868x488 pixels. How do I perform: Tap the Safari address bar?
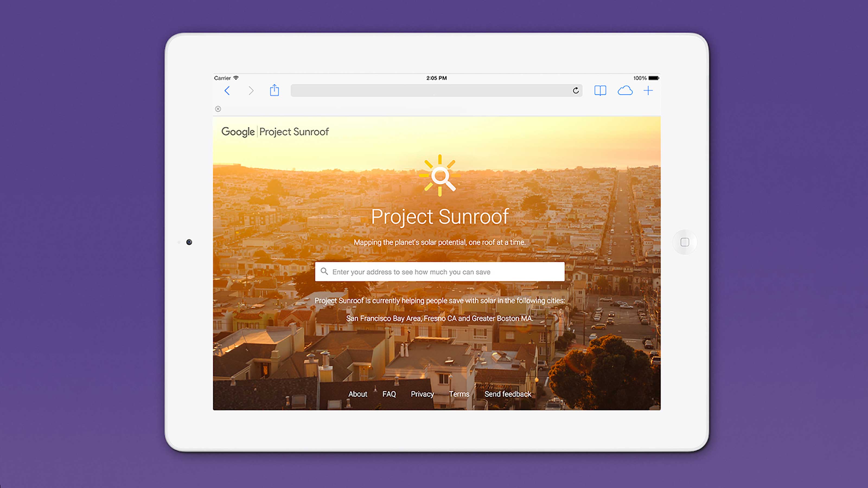point(436,91)
